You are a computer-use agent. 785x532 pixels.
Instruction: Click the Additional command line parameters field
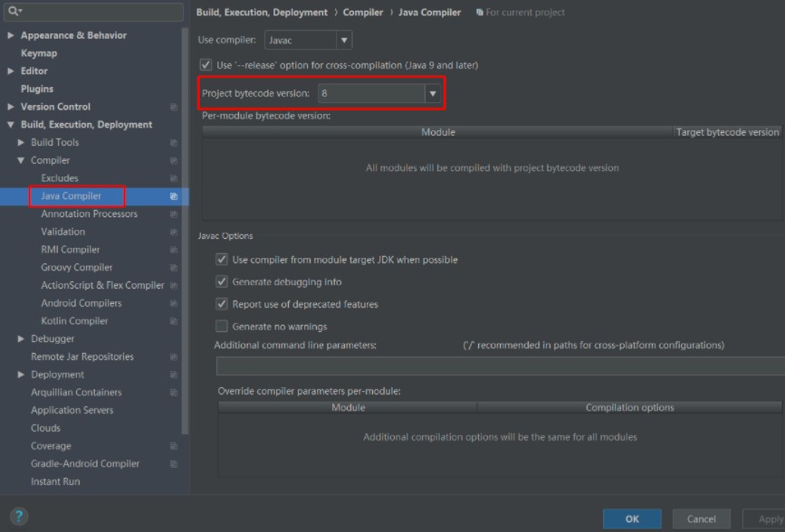click(x=498, y=366)
